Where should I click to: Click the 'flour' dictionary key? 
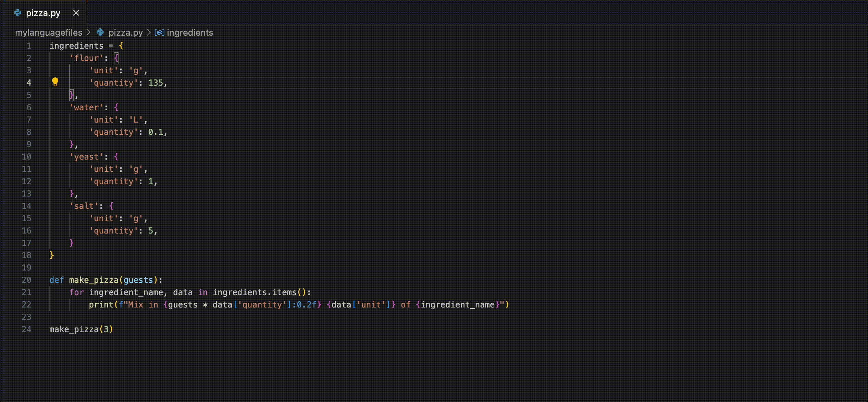tap(86, 58)
